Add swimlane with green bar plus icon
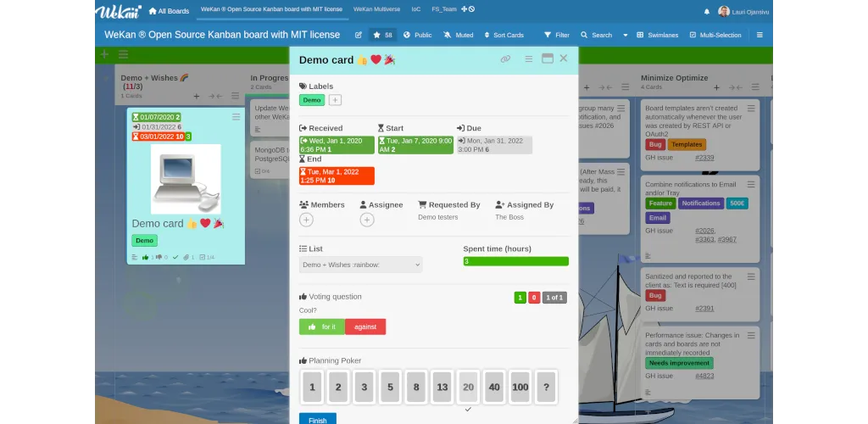Image resolution: width=868 pixels, height=424 pixels. 104,54
